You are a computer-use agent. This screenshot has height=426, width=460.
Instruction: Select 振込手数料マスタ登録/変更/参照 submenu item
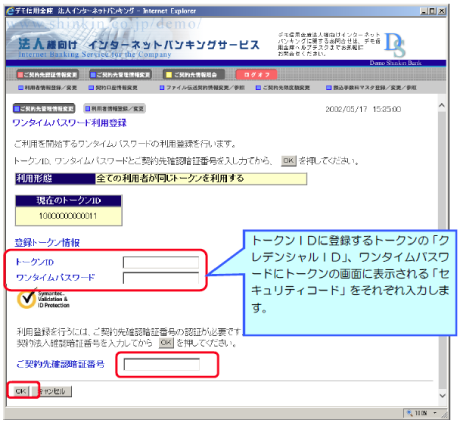pos(371,88)
